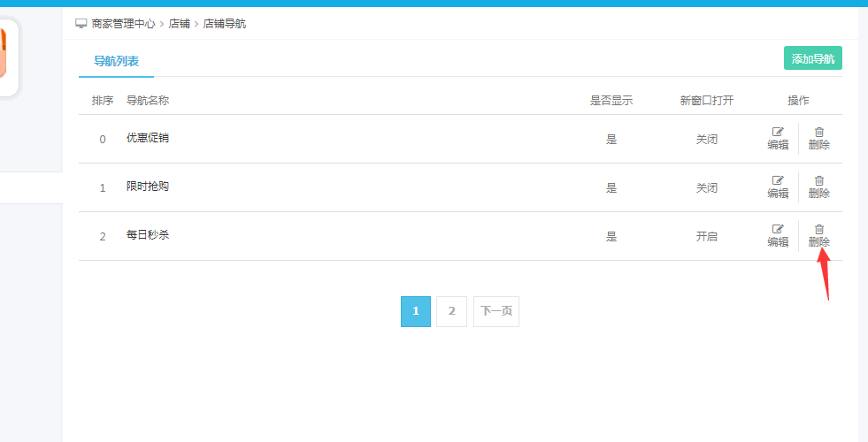Edit the 限时抢购 navigation entry
This screenshot has height=442, width=868.
pos(778,187)
